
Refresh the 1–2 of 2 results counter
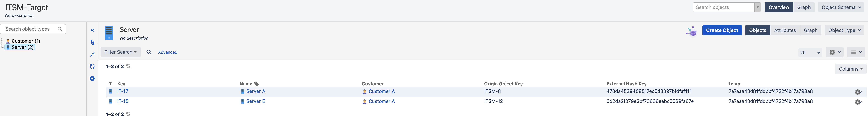(128, 66)
